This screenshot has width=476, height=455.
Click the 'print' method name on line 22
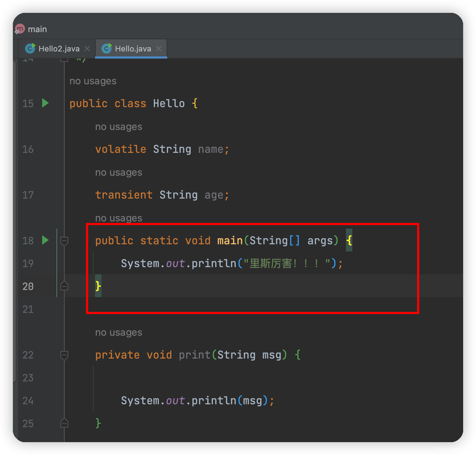pos(195,355)
